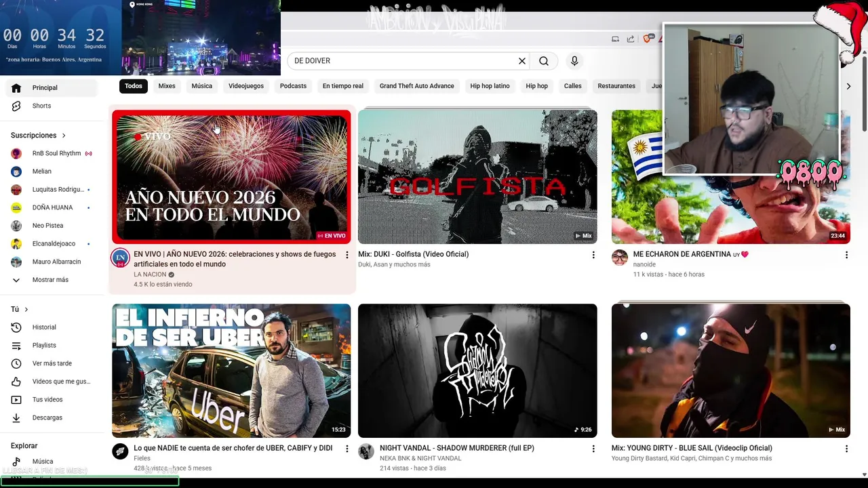The width and height of the screenshot is (868, 488).
Task: Select the Música filter chip
Action: tap(202, 86)
